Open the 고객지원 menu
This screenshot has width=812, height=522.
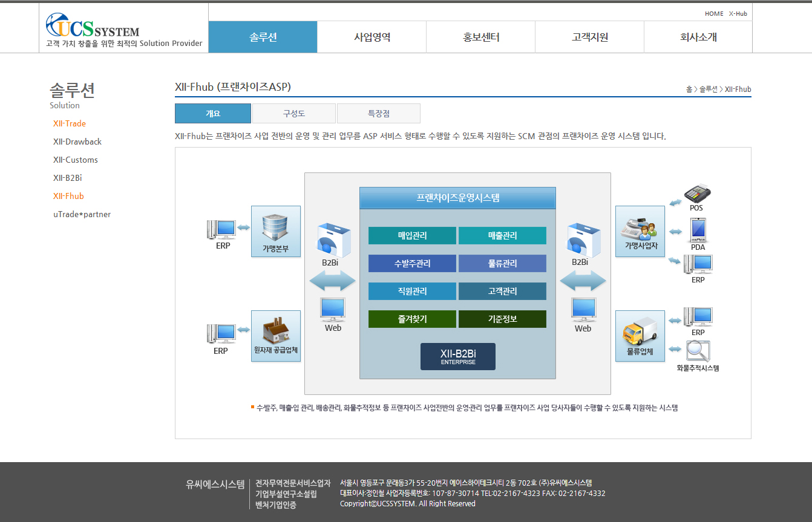tap(590, 37)
